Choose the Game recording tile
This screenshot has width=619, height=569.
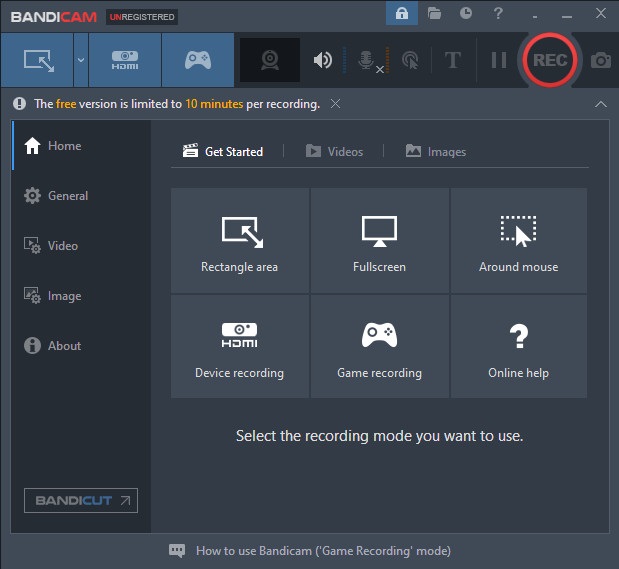(x=379, y=346)
